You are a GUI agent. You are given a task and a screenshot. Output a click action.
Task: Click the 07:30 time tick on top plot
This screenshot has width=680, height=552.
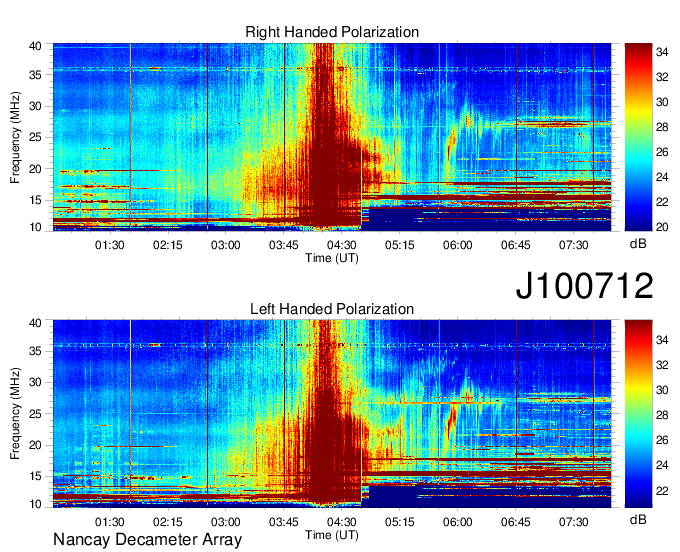(x=573, y=245)
